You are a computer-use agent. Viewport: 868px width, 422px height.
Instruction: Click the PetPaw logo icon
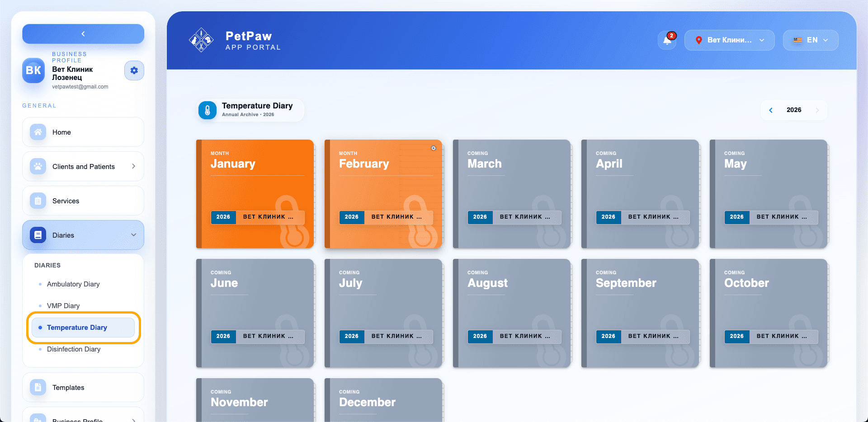click(201, 40)
